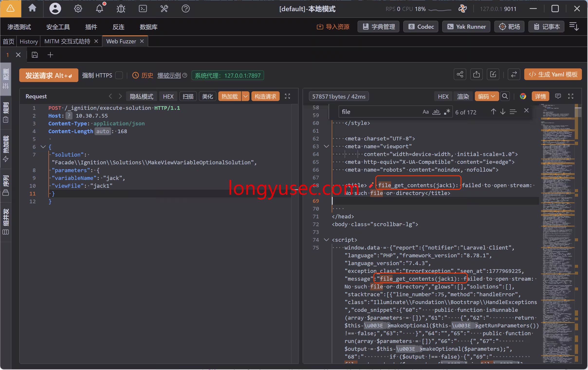Screen dimensions: 588x370
Task: Switch to the History tab
Action: 28,41
